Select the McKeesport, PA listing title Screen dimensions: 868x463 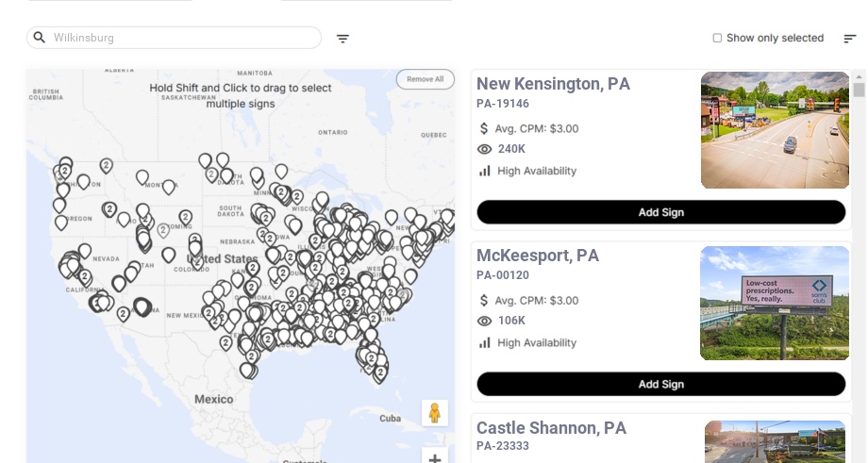[538, 256]
